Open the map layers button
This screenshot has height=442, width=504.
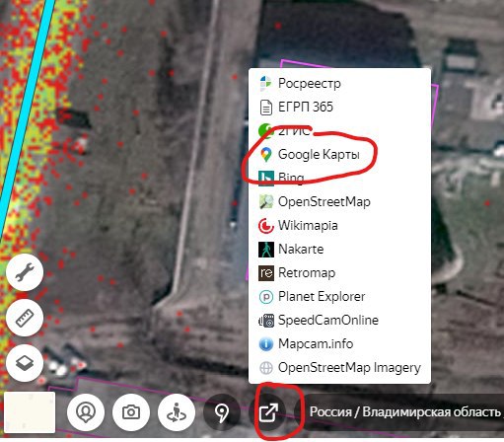25,363
